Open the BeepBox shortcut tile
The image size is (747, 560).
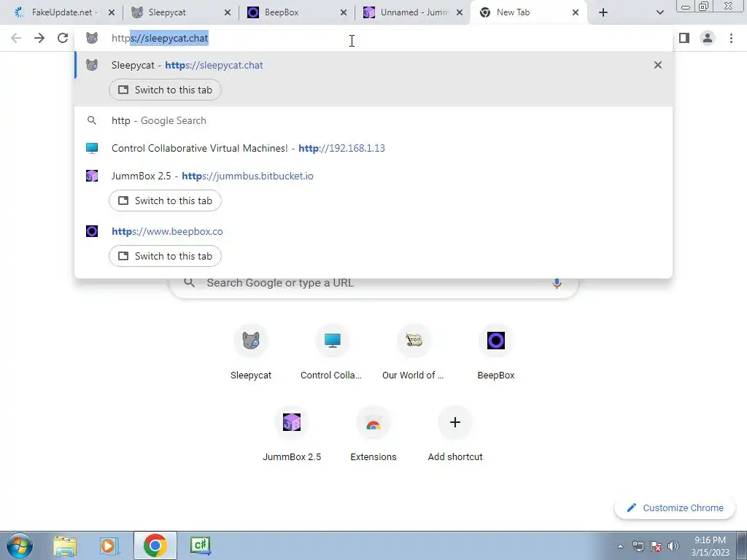tap(495, 352)
